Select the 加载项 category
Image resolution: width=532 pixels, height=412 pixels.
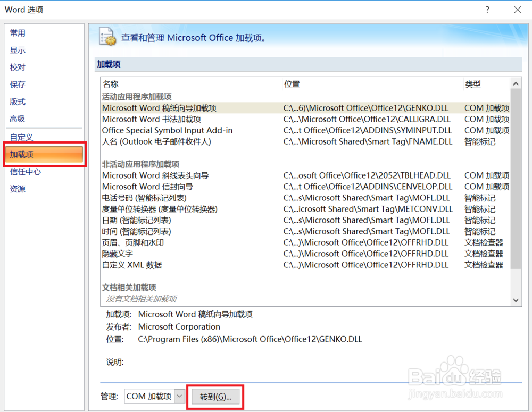pyautogui.click(x=44, y=154)
